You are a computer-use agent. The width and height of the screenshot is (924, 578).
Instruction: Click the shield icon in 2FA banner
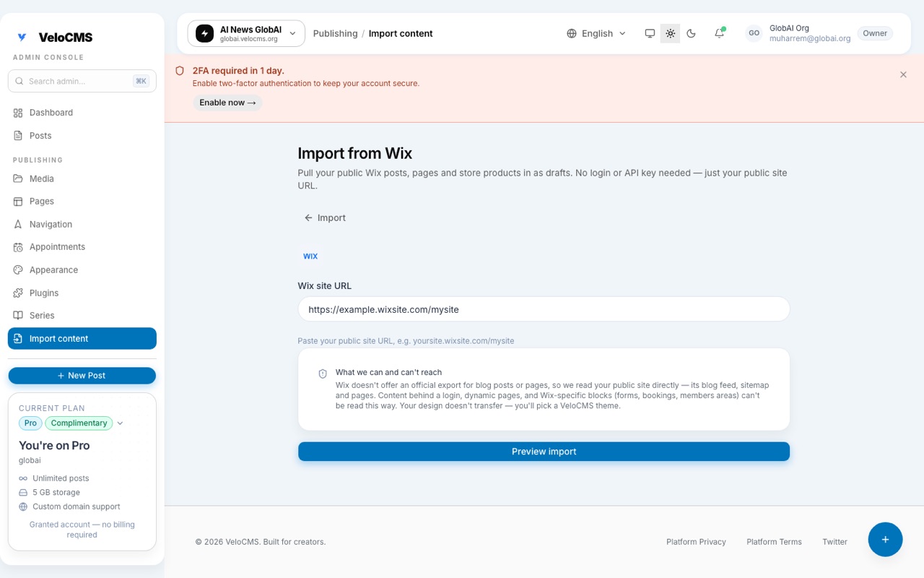pos(180,71)
